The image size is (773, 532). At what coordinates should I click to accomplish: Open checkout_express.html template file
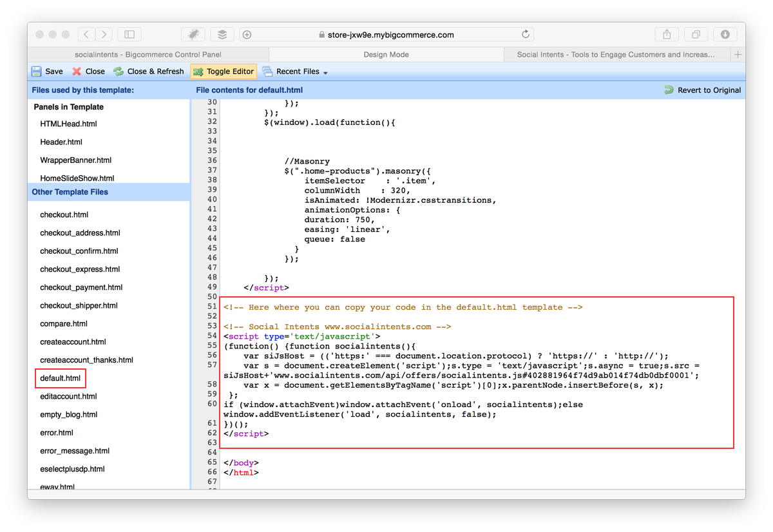[80, 269]
